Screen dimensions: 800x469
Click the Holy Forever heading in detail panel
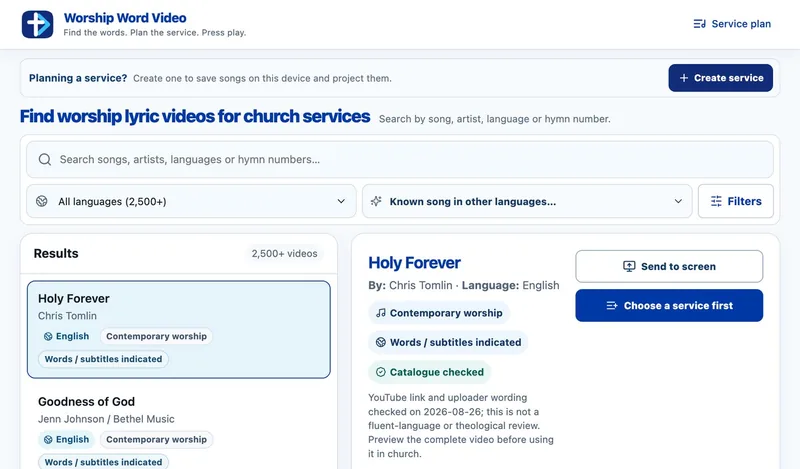(414, 263)
